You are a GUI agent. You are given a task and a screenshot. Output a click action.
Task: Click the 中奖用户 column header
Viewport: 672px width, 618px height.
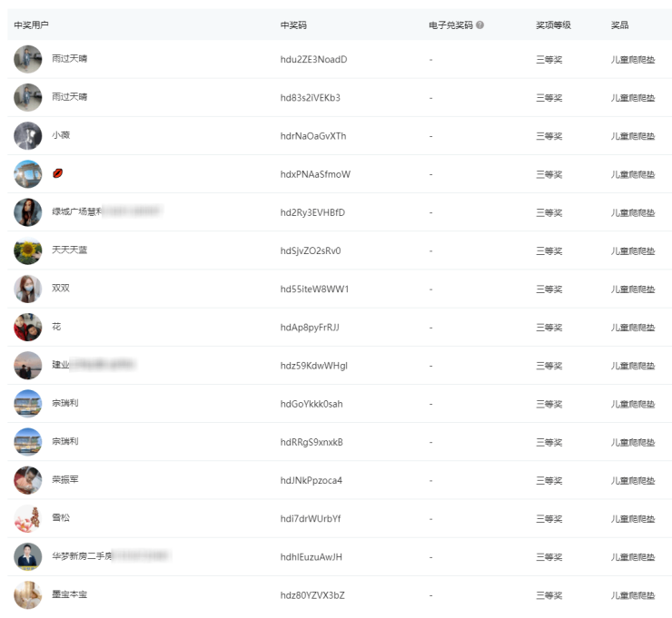point(32,25)
